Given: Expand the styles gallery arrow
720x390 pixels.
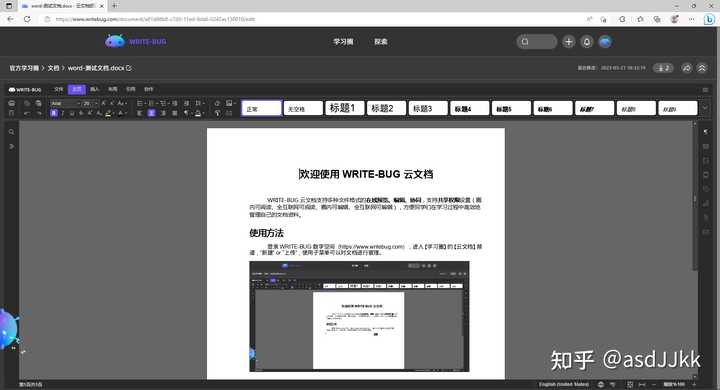Looking at the screenshot, I should [x=705, y=108].
